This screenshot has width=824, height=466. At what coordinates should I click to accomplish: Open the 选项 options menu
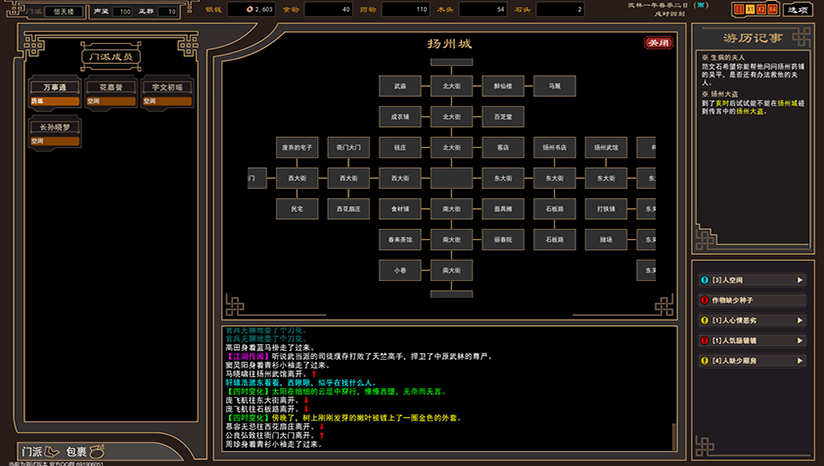(x=797, y=9)
